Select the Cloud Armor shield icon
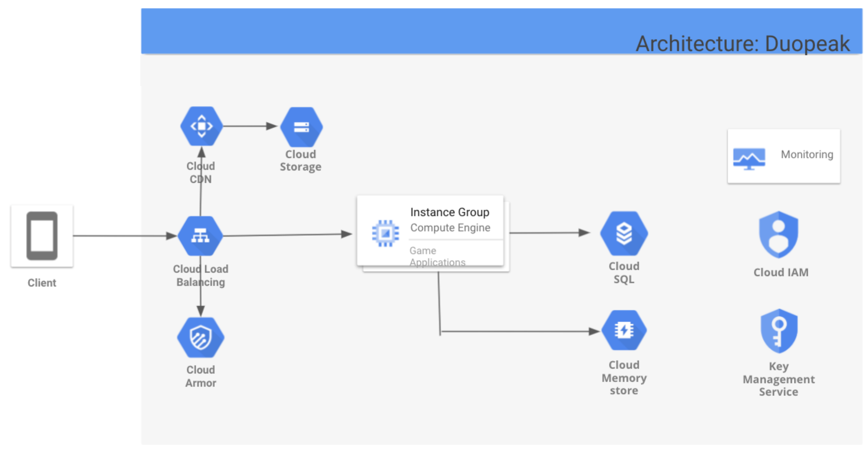 [x=201, y=337]
